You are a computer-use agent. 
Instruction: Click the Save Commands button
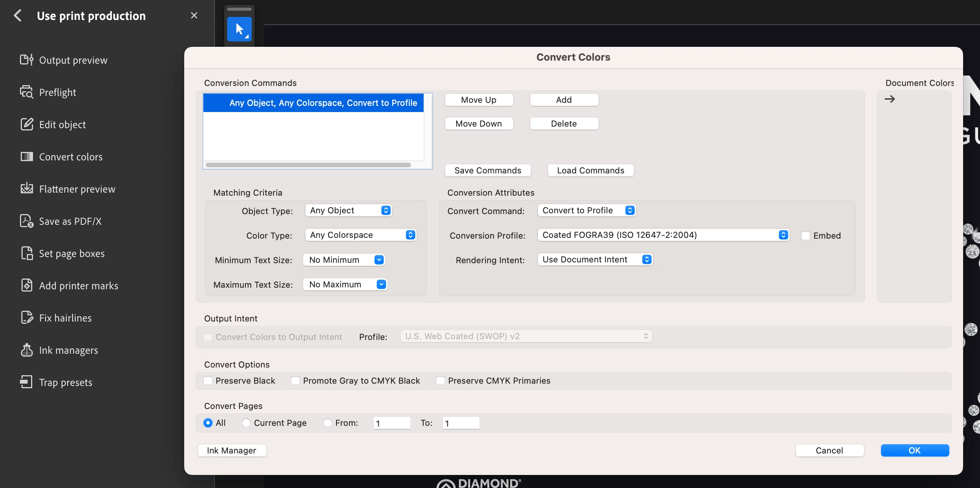point(488,170)
